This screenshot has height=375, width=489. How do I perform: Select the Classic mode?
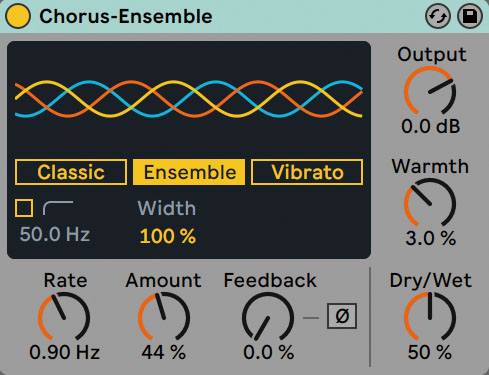point(71,172)
